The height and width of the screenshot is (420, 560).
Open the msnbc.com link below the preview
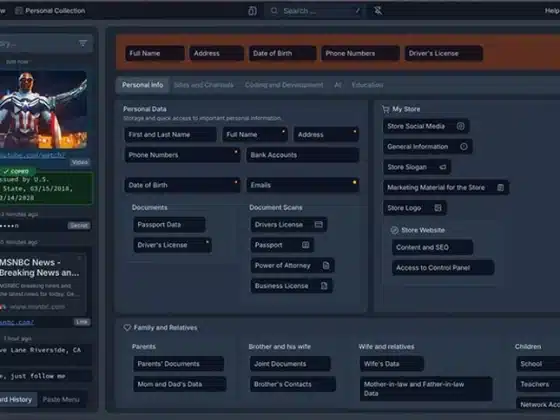pyautogui.click(x=17, y=322)
